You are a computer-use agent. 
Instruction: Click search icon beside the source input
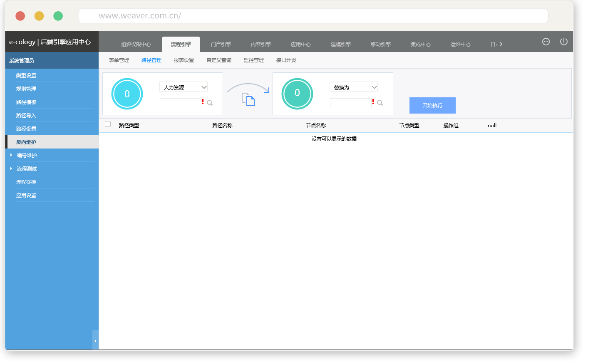pos(210,103)
